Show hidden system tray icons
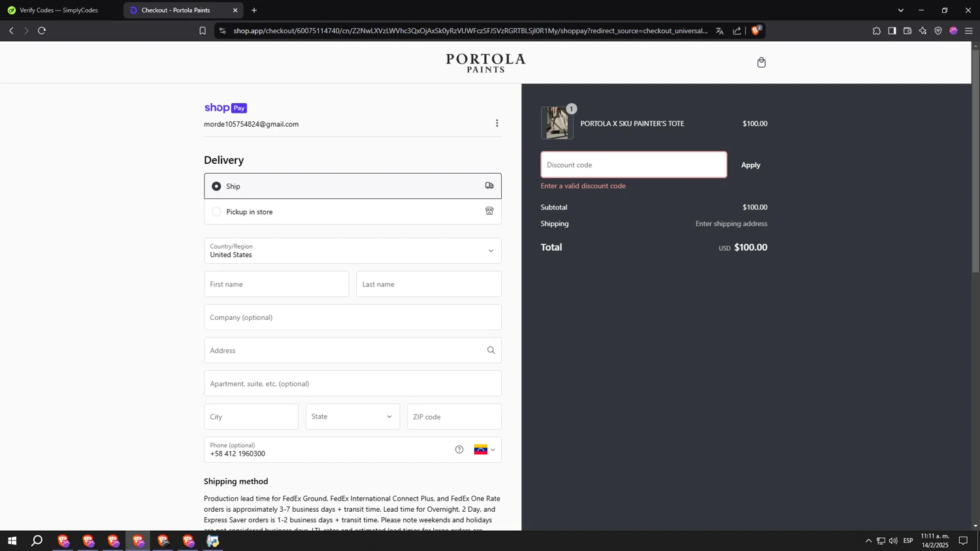The width and height of the screenshot is (980, 551). pyautogui.click(x=868, y=541)
